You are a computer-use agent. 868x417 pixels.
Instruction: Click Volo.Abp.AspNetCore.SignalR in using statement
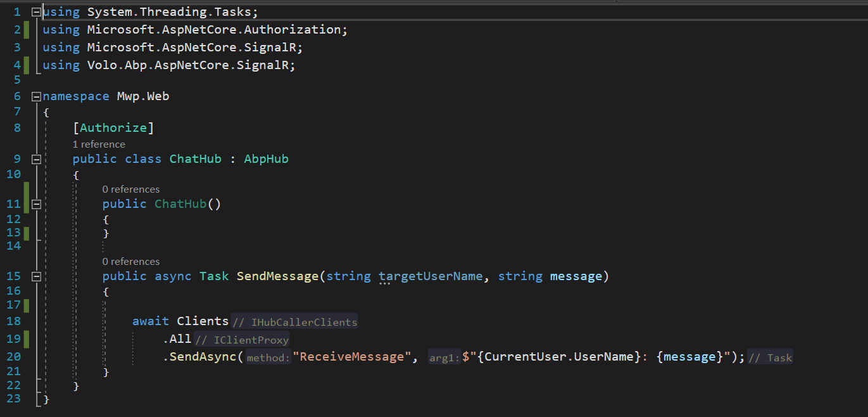191,65
